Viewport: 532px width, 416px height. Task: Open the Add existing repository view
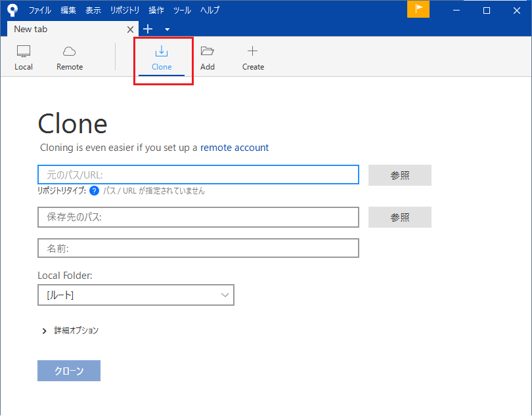click(208, 58)
